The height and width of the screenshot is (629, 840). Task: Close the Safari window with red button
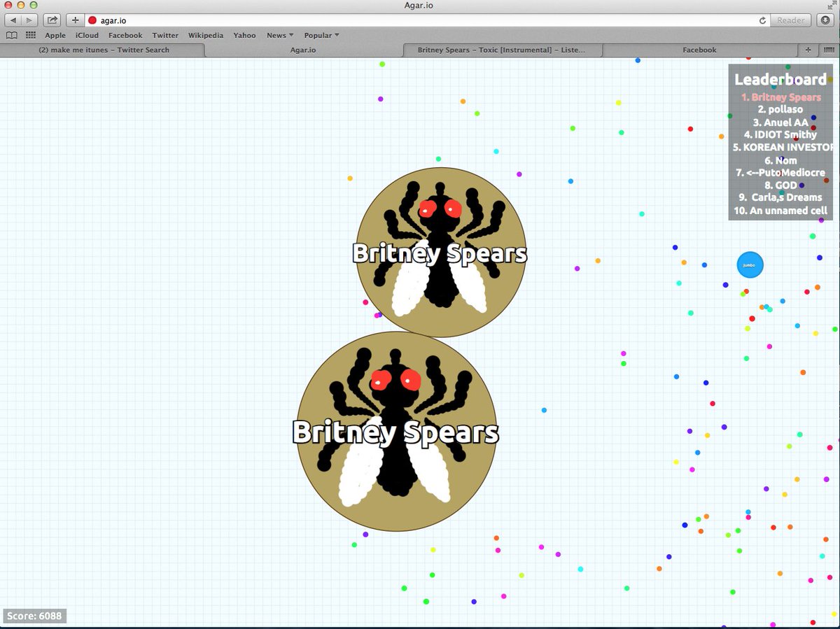click(x=9, y=6)
